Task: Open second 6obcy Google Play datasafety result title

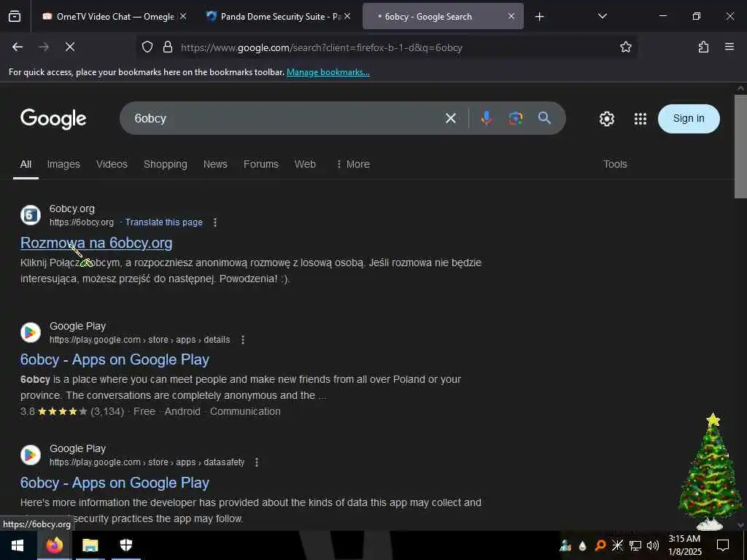Action: tap(115, 483)
